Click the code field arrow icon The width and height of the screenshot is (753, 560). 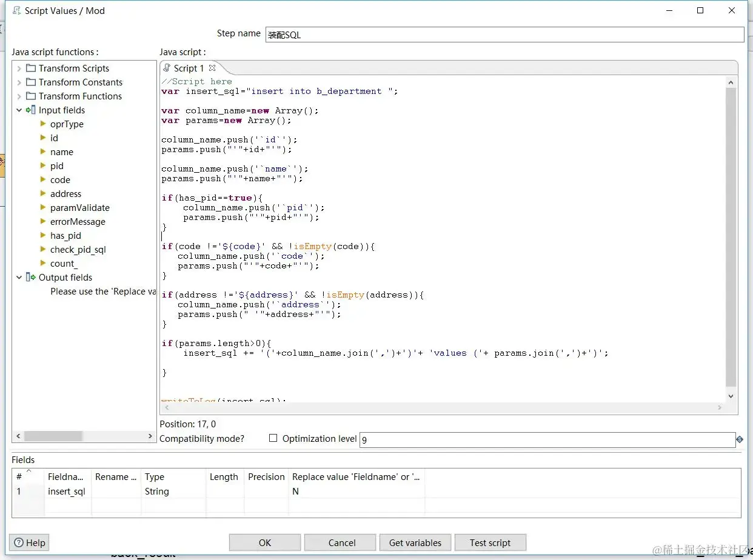tap(43, 179)
